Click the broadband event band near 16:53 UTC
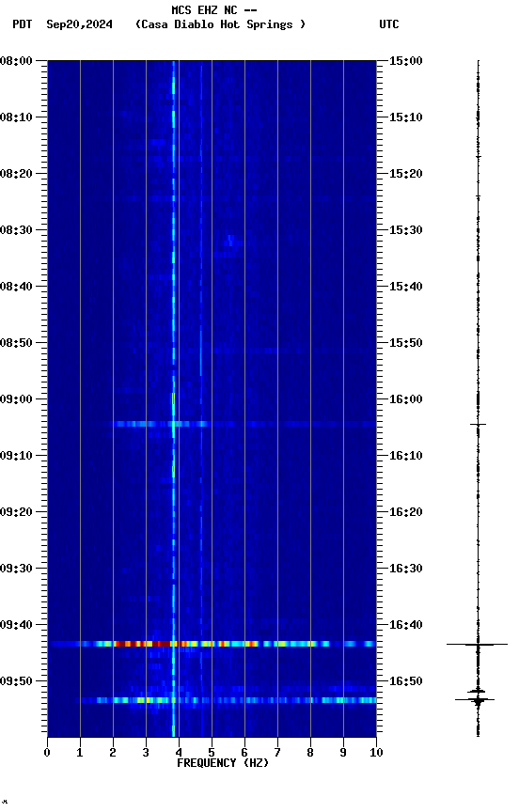The height and width of the screenshot is (812, 519). pyautogui.click(x=226, y=700)
